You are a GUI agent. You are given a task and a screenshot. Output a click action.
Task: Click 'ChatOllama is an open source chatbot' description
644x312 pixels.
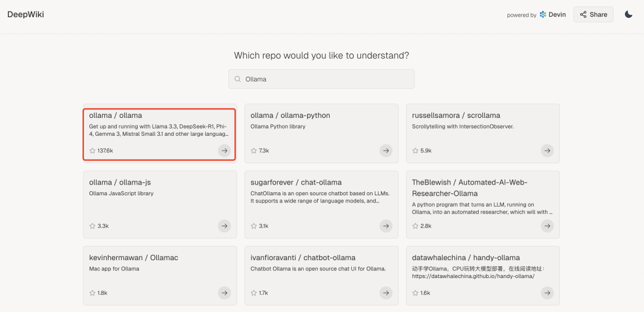320,197
